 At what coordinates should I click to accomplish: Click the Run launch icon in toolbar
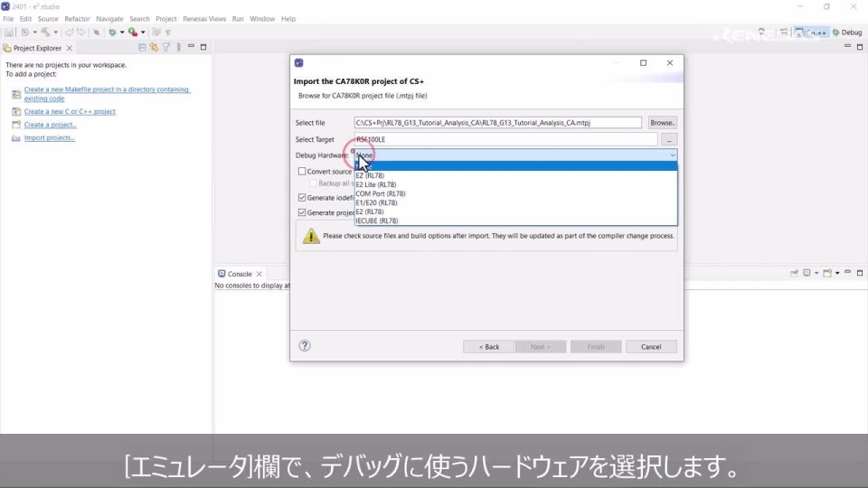133,33
